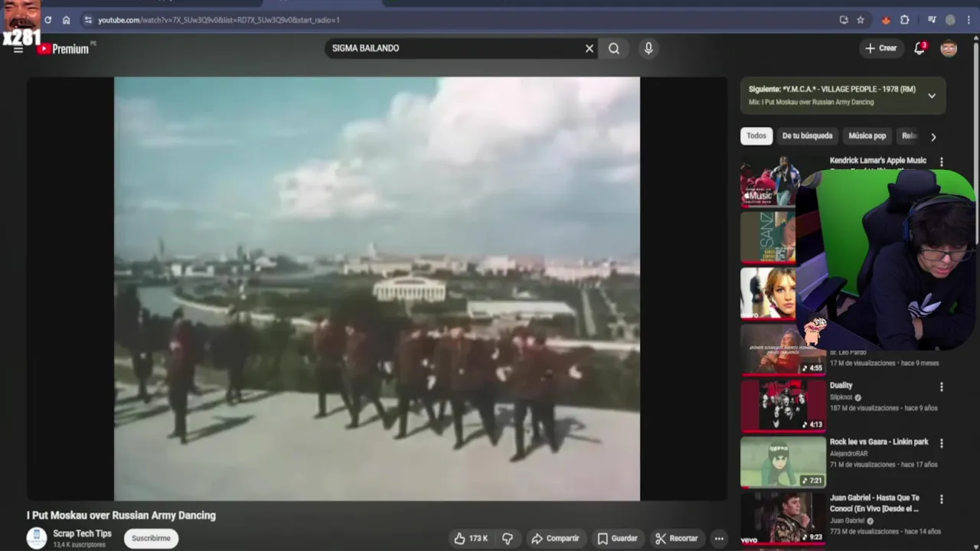Open the Scrap Tech Tips channel avatar

coord(37,539)
